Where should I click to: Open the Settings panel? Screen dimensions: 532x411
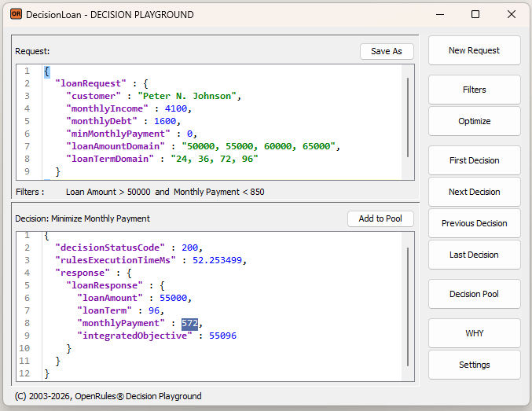tap(474, 365)
